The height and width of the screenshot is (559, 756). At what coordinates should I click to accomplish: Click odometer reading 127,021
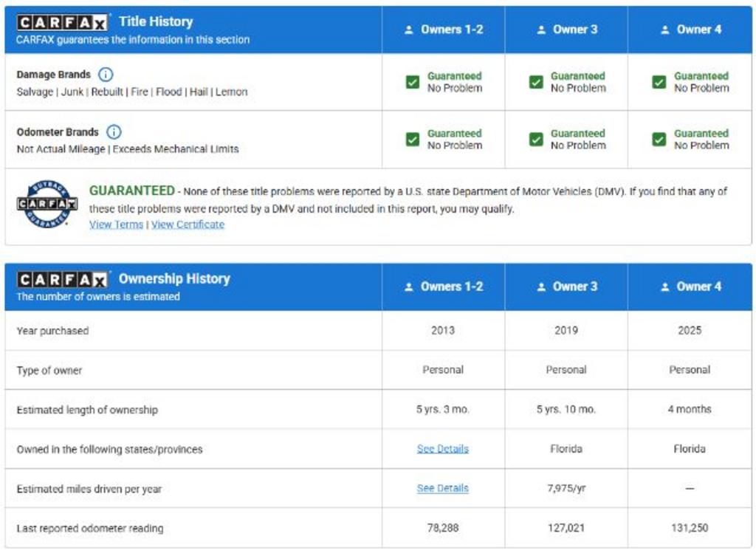pos(566,528)
